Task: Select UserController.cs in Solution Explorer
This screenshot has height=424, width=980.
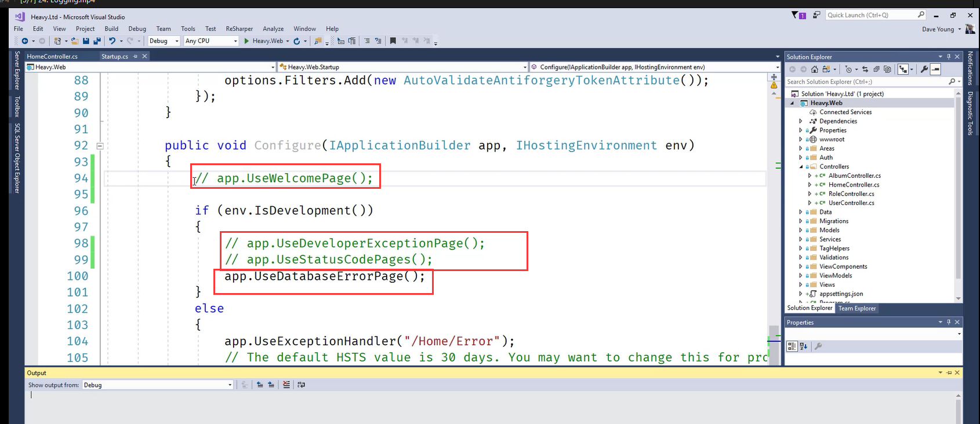Action: point(851,203)
